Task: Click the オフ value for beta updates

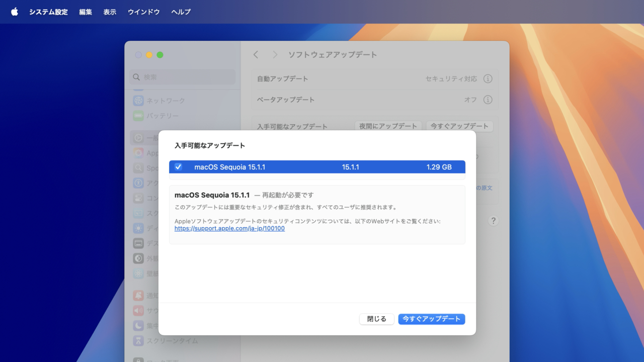Action: [470, 100]
